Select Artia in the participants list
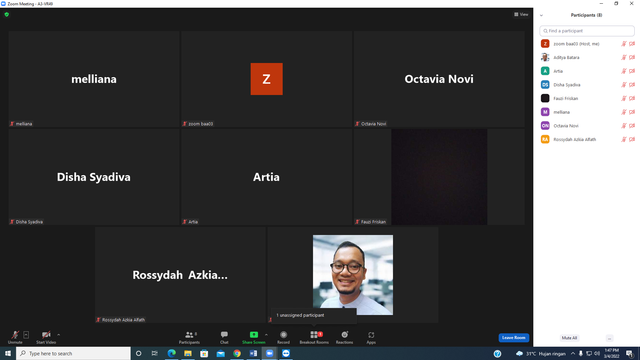 587,71
